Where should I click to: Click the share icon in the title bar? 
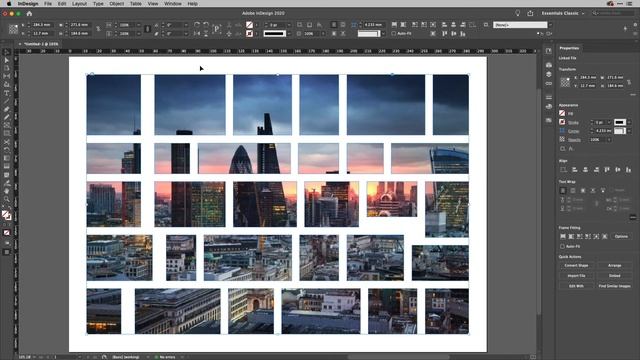coord(530,13)
